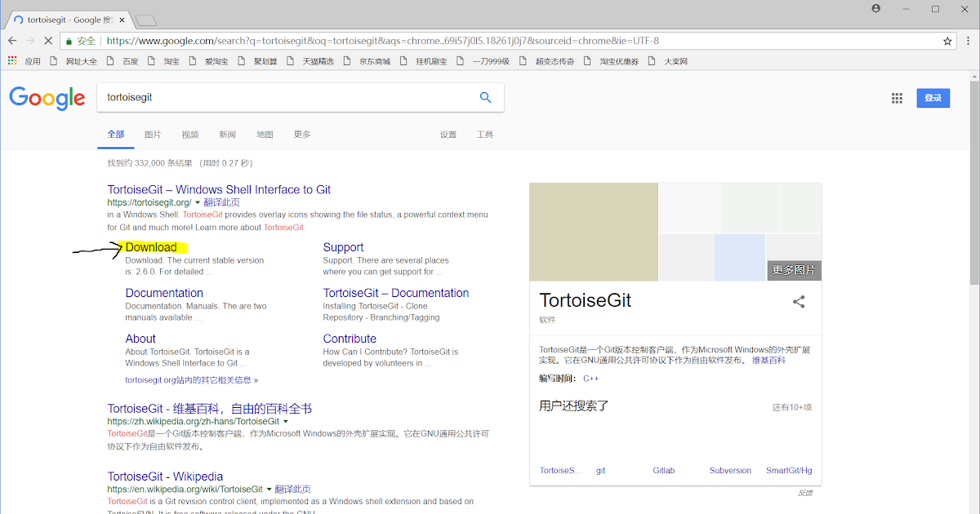Image resolution: width=980 pixels, height=514 pixels.
Task: Click the blue search magnifier icon
Action: click(485, 97)
